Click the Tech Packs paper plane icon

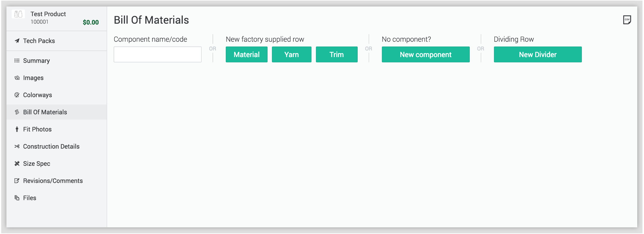pyautogui.click(x=17, y=41)
